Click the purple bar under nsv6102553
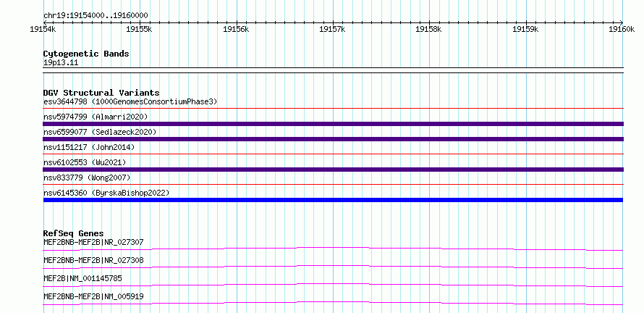644x313 pixels. tap(333, 170)
